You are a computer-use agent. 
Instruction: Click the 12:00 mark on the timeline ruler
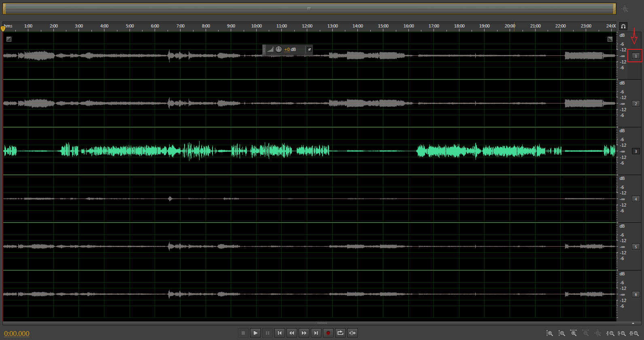(307, 26)
